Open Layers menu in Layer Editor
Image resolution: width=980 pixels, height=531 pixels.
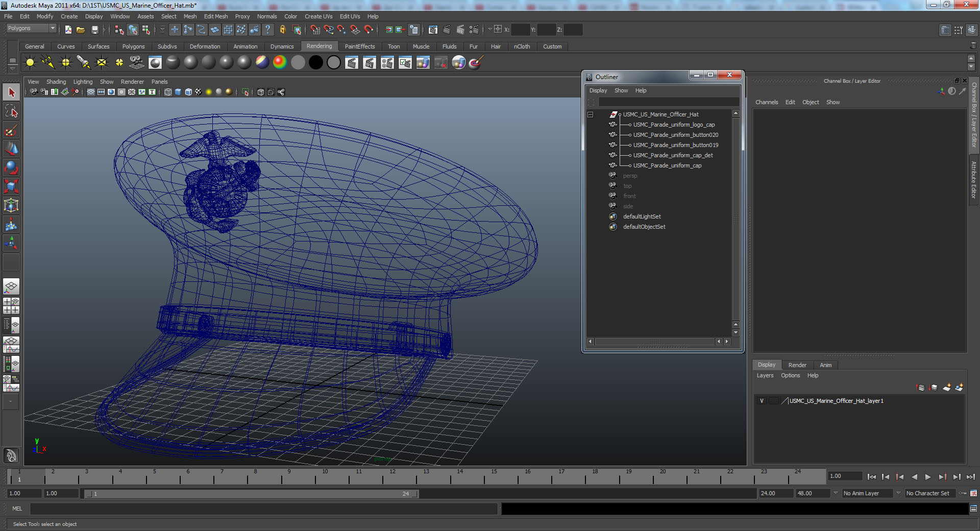(x=765, y=375)
